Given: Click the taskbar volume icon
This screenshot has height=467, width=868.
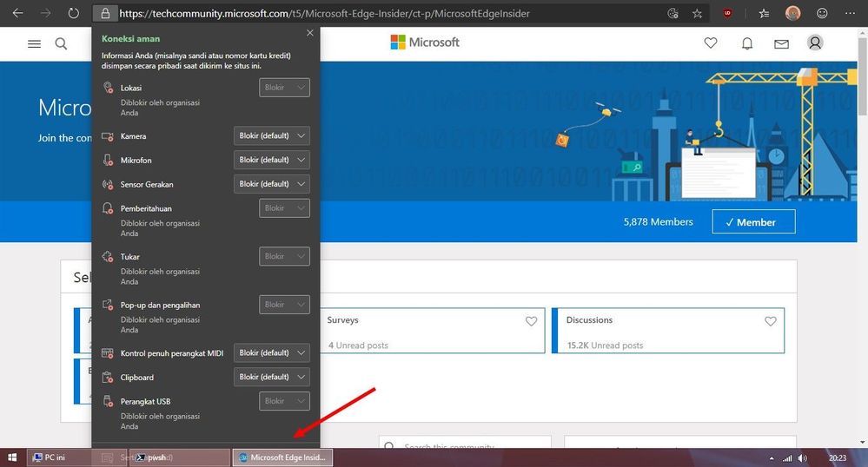Looking at the screenshot, I should pos(803,458).
